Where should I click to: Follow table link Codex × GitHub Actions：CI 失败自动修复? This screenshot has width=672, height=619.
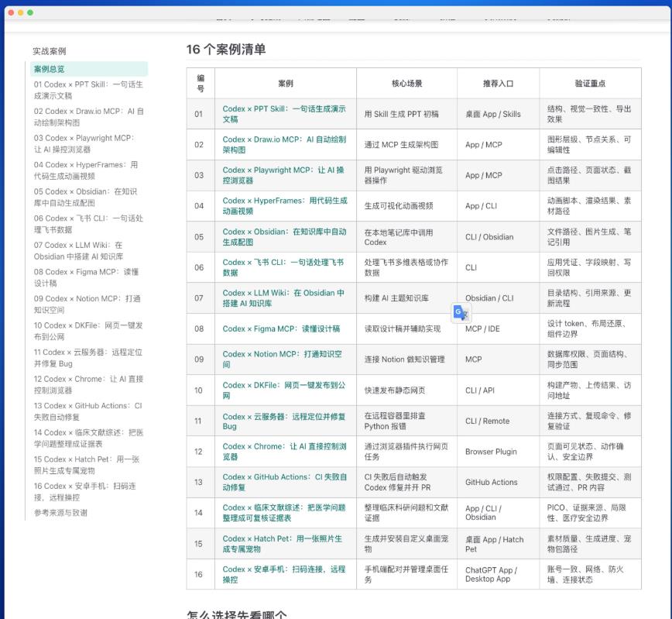[x=285, y=482]
